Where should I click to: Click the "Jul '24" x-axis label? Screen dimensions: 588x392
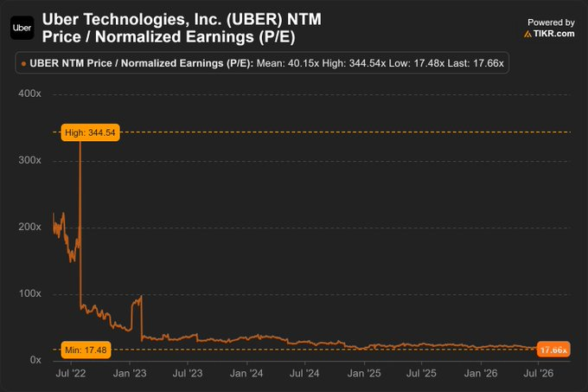(304, 373)
